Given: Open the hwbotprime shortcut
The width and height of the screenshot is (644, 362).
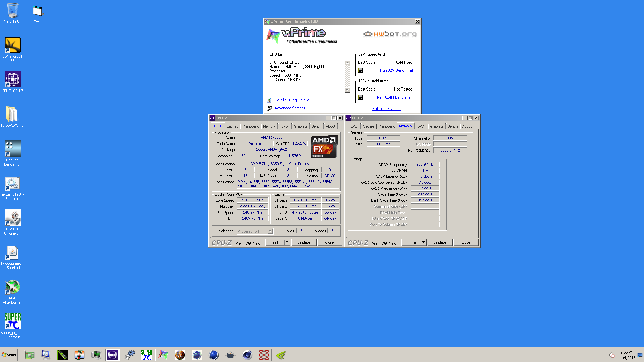Looking at the screenshot, I should click(x=12, y=257).
